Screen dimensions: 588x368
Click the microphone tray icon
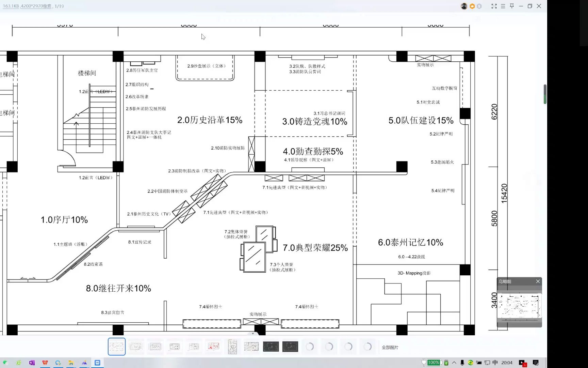462,363
